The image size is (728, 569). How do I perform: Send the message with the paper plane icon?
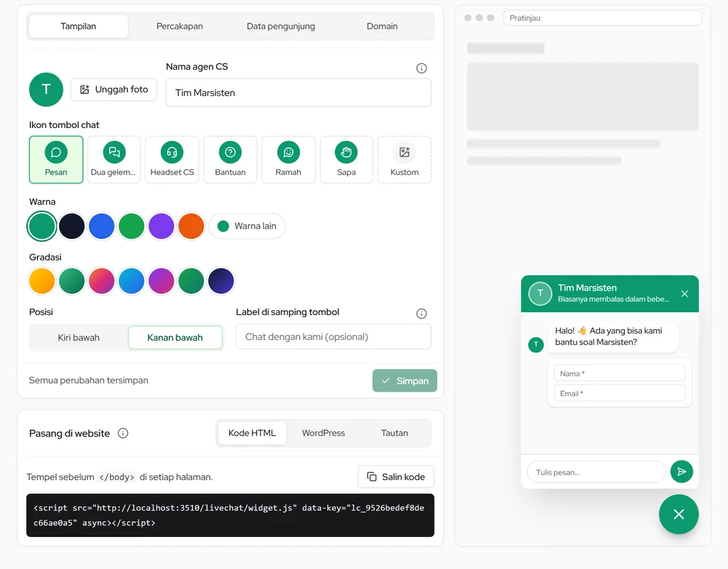point(682,472)
